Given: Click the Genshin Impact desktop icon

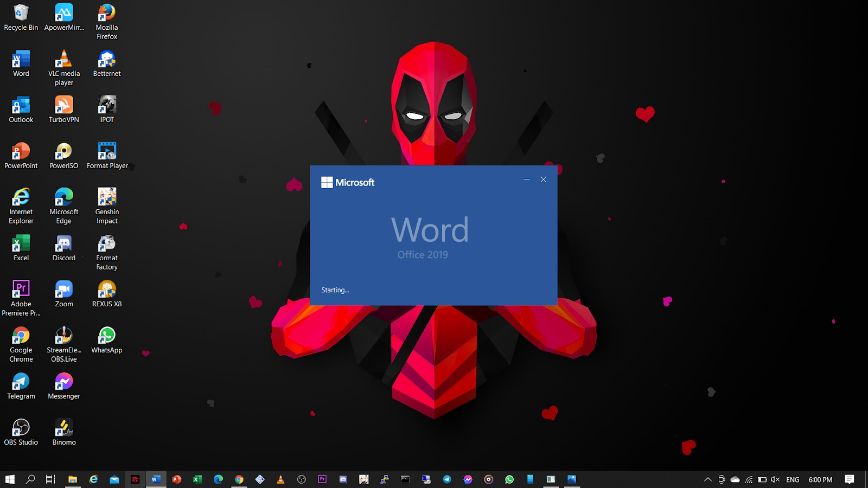Looking at the screenshot, I should 107,206.
